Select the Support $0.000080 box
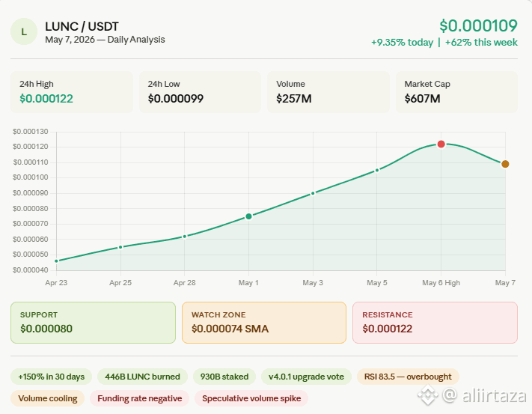Viewport: 532px width, 414px height. coord(93,323)
